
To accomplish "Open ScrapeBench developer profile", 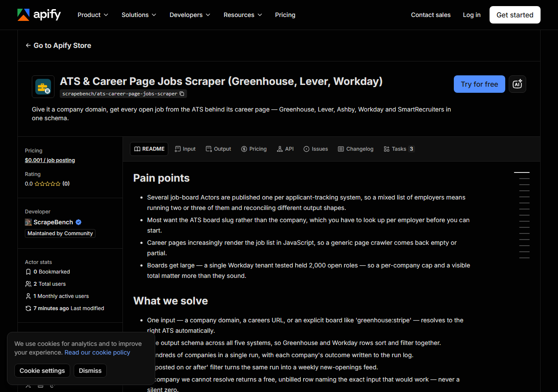I will [53, 222].
